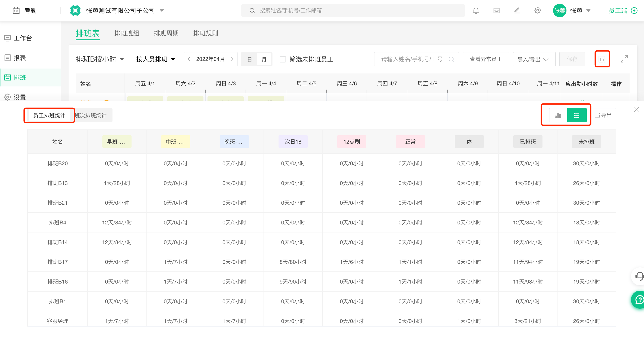Switch to 日 day view
Screen dimensions: 644x344
[x=249, y=59]
